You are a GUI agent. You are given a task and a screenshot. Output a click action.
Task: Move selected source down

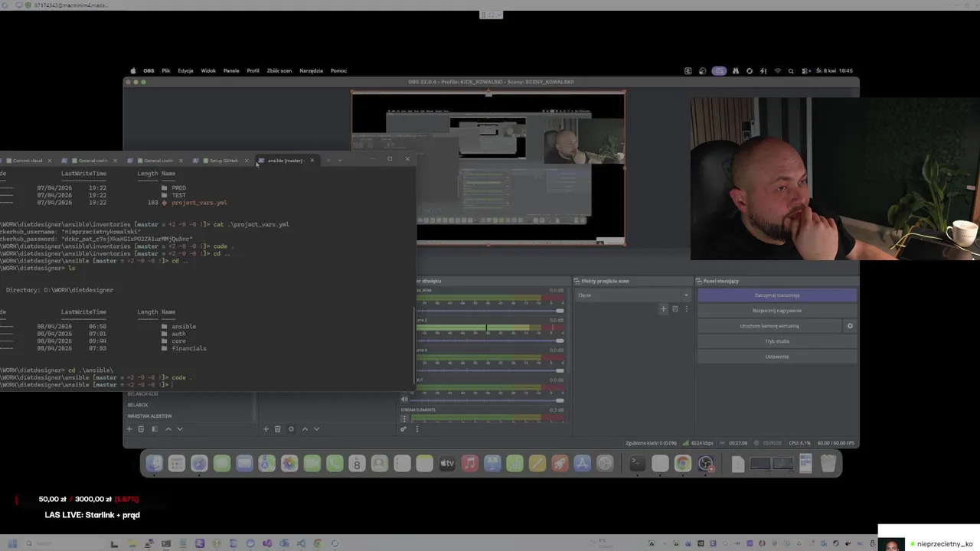[x=316, y=429]
